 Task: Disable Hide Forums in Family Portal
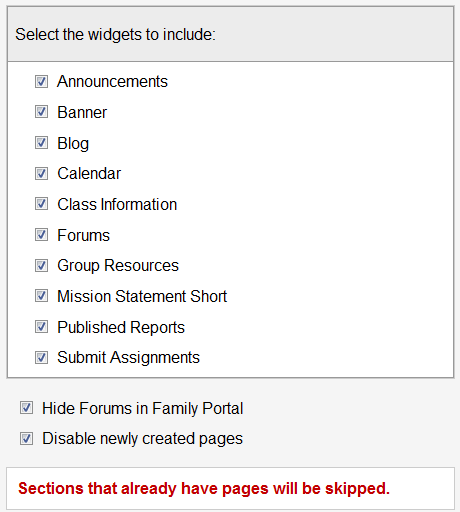pos(26,408)
